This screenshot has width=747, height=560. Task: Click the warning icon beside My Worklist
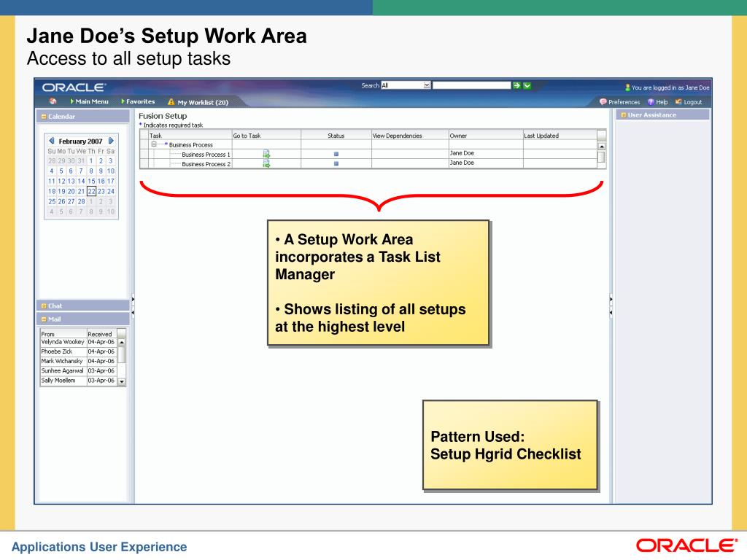[171, 101]
